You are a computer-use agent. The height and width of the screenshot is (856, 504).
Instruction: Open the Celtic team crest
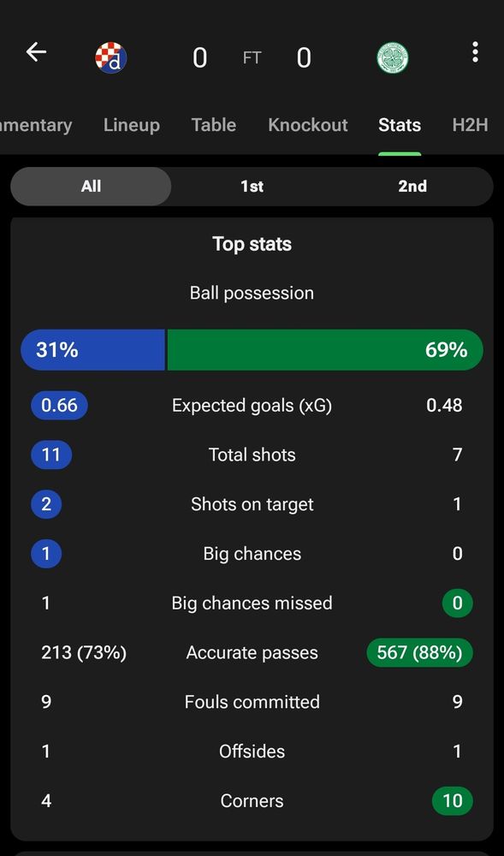click(393, 58)
